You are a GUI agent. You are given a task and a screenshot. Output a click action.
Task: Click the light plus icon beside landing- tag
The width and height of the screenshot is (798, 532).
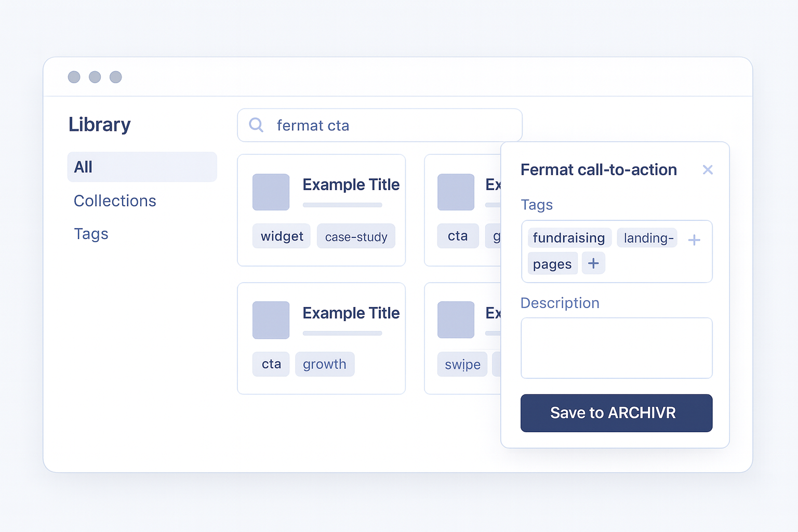tap(694, 240)
